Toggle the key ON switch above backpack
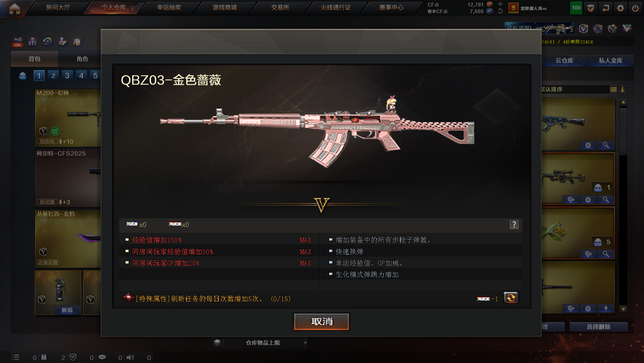 point(17,42)
